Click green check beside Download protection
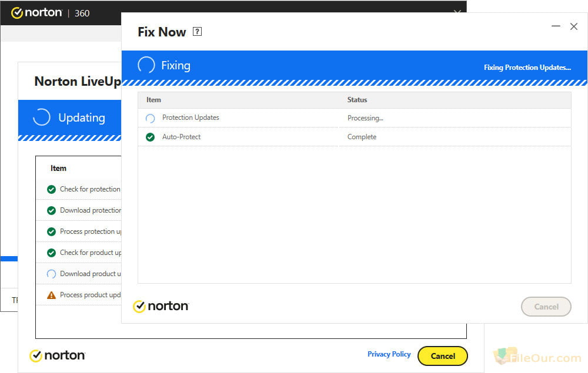The width and height of the screenshot is (588, 373). [51, 210]
